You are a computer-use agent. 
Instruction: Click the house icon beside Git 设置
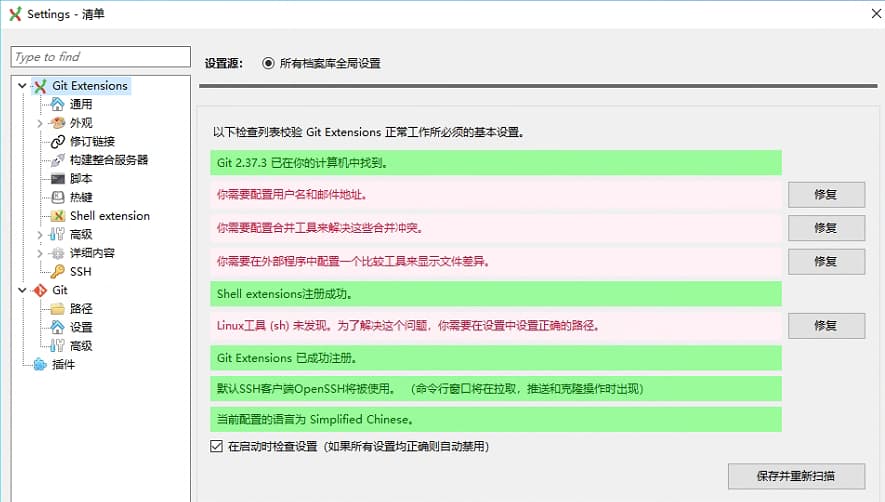[x=58, y=327]
